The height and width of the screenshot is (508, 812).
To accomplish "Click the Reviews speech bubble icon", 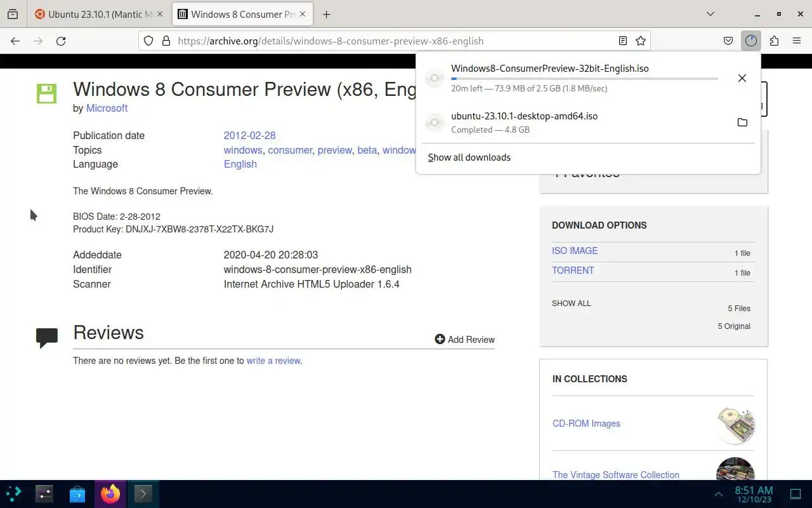I will pyautogui.click(x=47, y=338).
